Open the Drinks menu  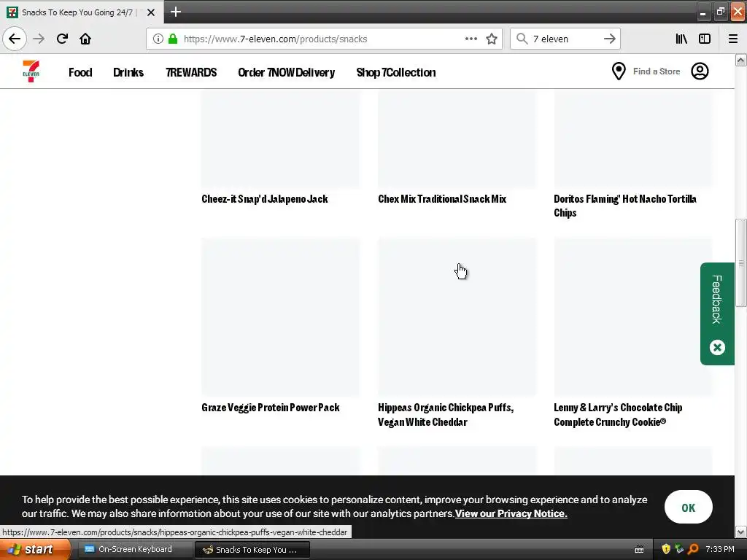coord(128,72)
